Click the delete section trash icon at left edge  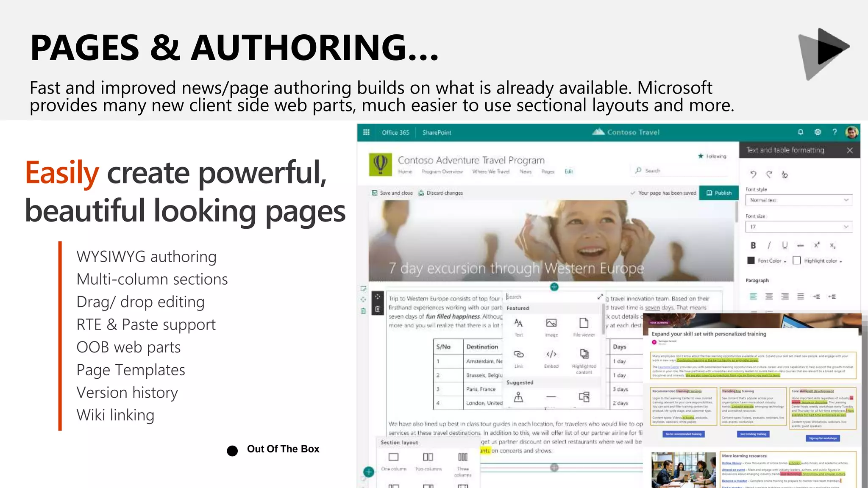363,311
